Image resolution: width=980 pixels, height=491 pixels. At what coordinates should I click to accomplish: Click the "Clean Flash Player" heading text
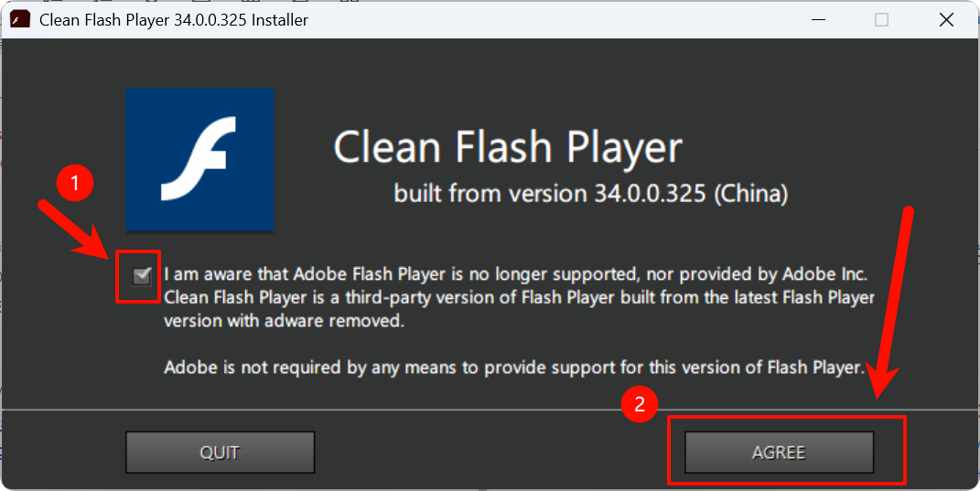(x=508, y=147)
